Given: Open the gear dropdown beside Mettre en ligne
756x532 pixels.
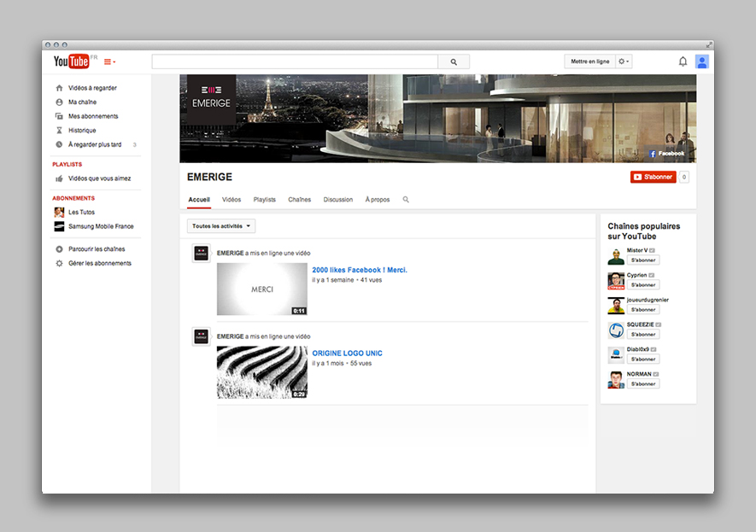Looking at the screenshot, I should [x=624, y=61].
